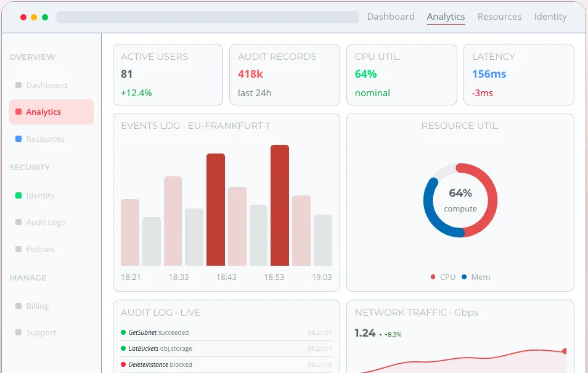The height and width of the screenshot is (373, 588).
Task: Select Analytics in the sidebar
Action: (51, 112)
